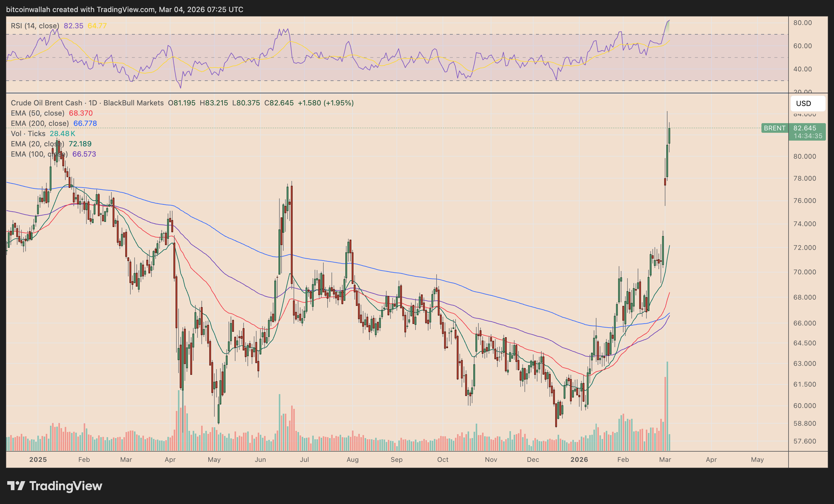
Task: Open the USD currency selector
Action: [807, 104]
